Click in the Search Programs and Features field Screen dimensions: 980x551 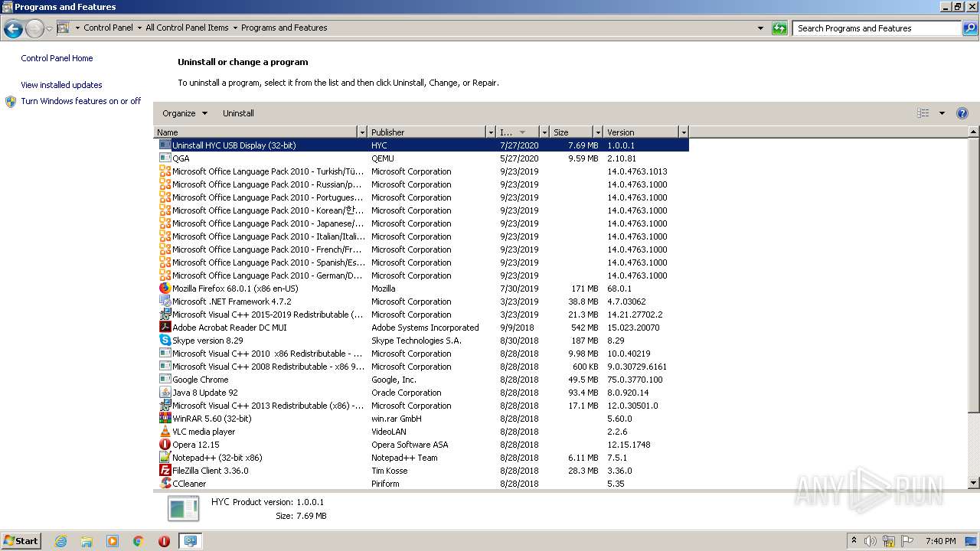(x=877, y=28)
